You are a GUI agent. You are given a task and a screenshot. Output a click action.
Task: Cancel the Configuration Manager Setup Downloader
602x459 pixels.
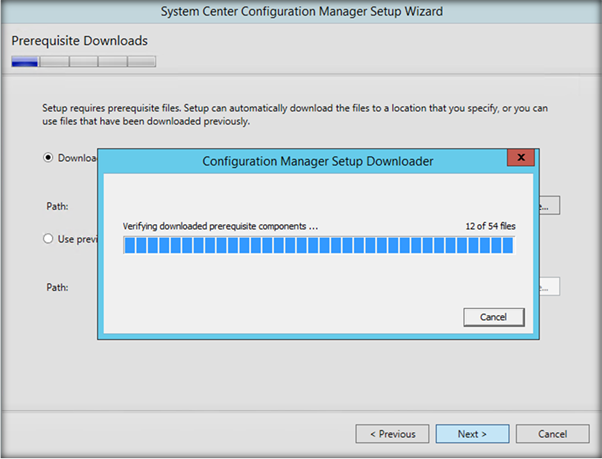494,317
